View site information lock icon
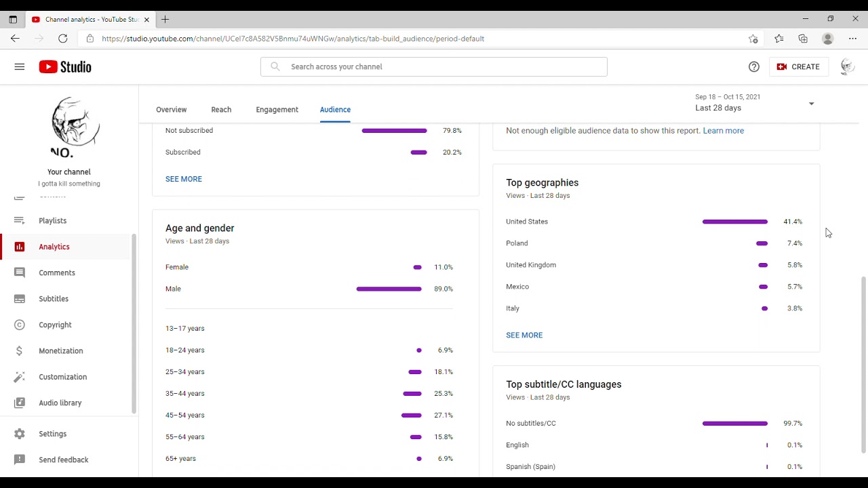 (x=90, y=39)
